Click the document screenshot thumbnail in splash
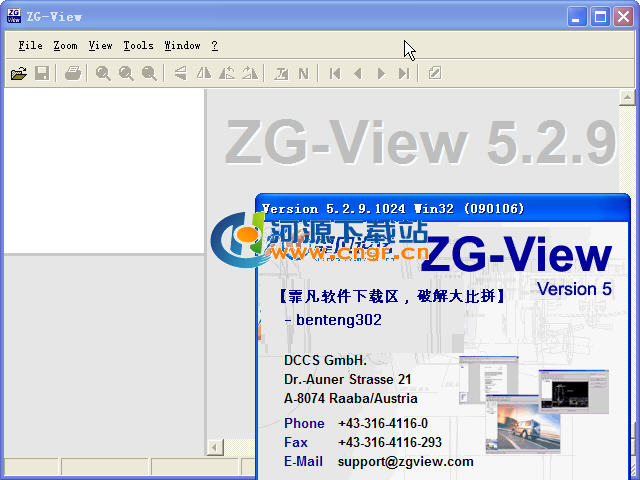 (x=489, y=380)
